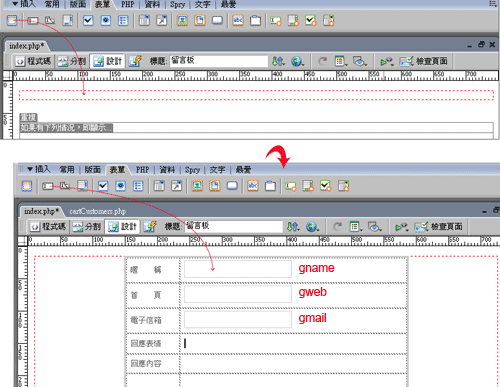Insert a Checkbox from the lower form toolbar
The height and width of the screenshot is (387, 500).
103,186
